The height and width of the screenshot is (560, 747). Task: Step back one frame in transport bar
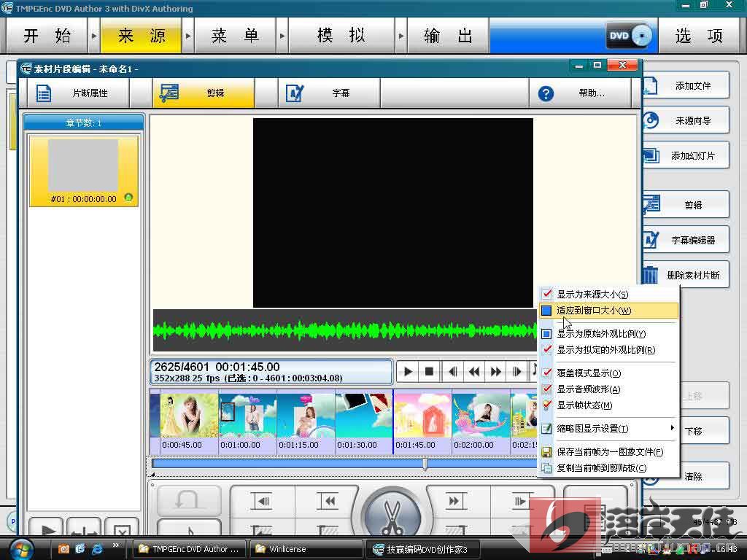point(452,371)
